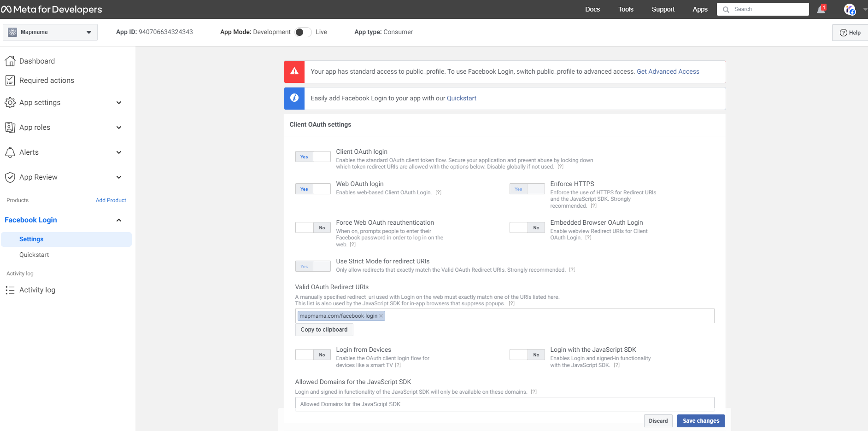The image size is (868, 431).
Task: Collapse the Facebook Login section chevron
Action: pos(119,220)
